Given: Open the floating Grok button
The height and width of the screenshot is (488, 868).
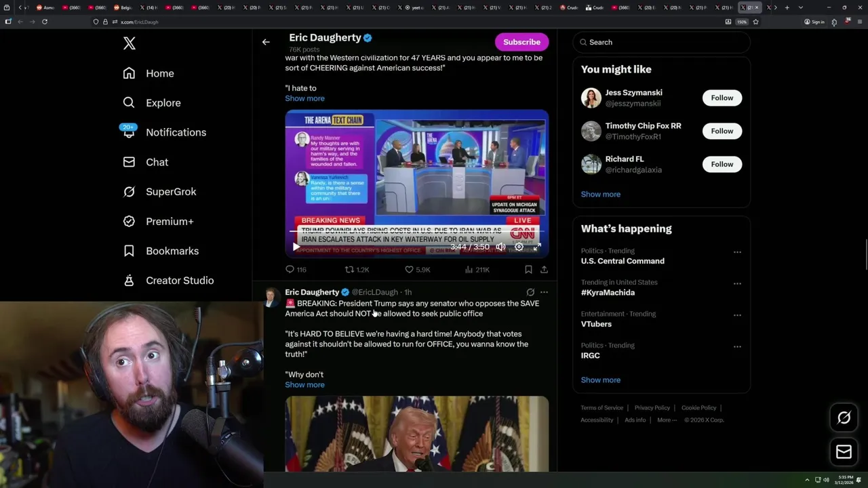Looking at the screenshot, I should pos(844,418).
